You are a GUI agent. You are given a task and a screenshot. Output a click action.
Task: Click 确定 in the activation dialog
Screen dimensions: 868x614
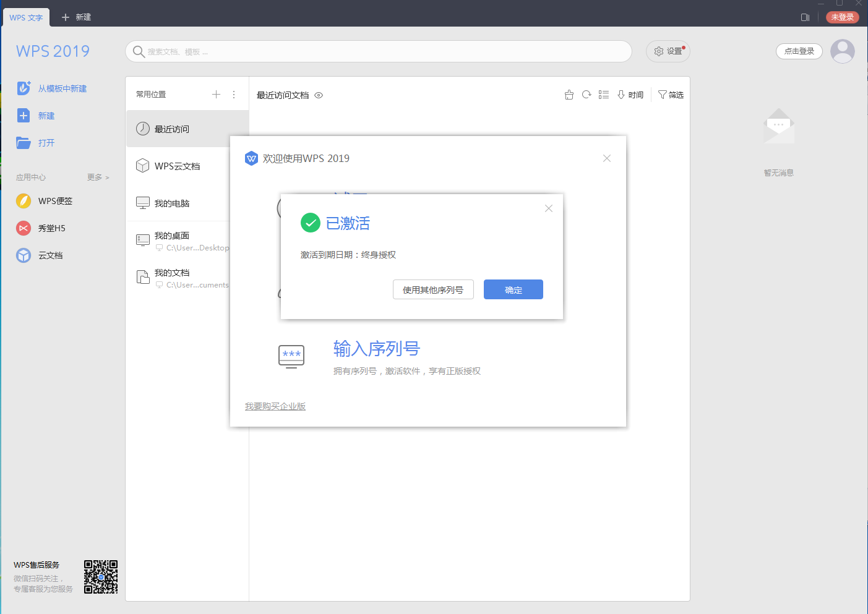[x=513, y=289]
